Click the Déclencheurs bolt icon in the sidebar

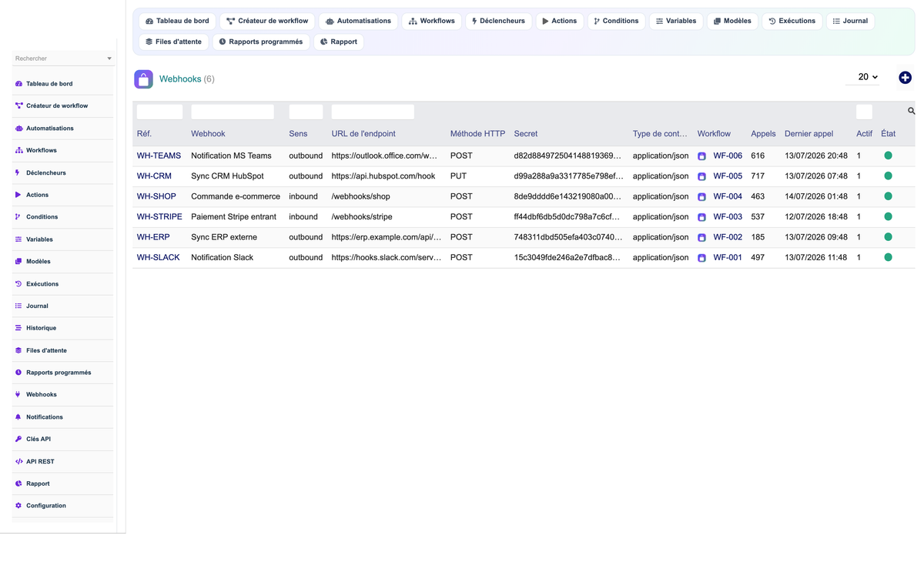tap(18, 172)
